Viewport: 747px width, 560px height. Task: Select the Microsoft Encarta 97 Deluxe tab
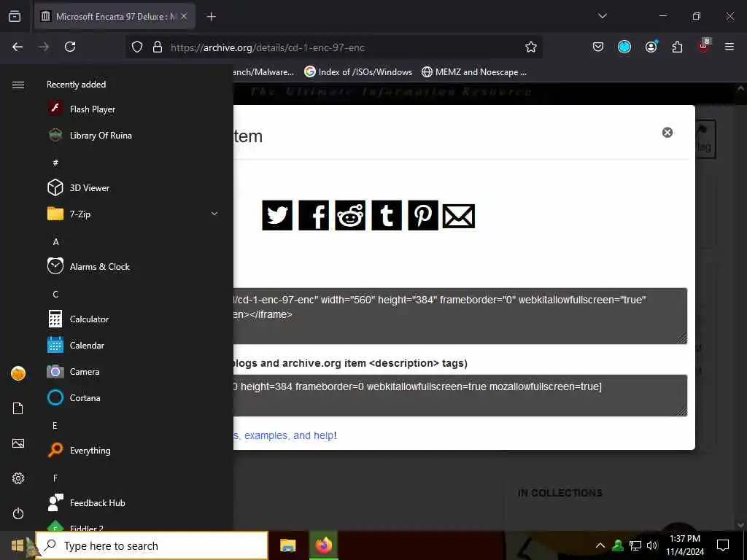pyautogui.click(x=115, y=17)
